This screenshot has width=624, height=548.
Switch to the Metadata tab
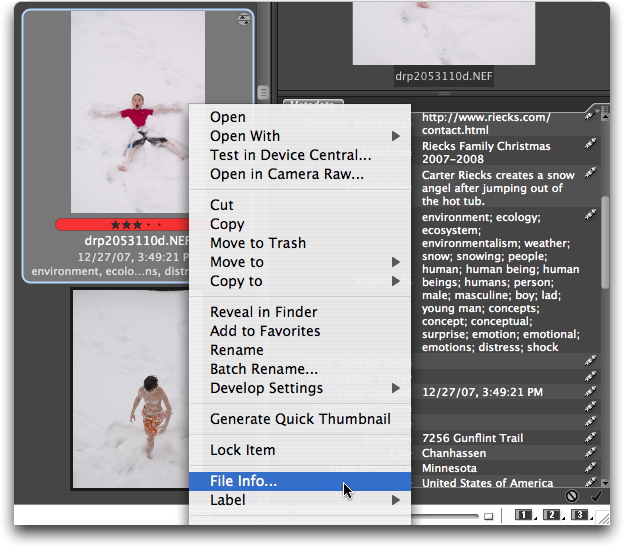coord(313,103)
